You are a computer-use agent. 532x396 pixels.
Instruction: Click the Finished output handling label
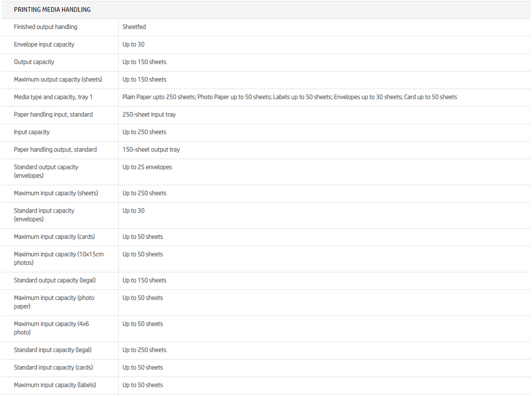point(46,27)
